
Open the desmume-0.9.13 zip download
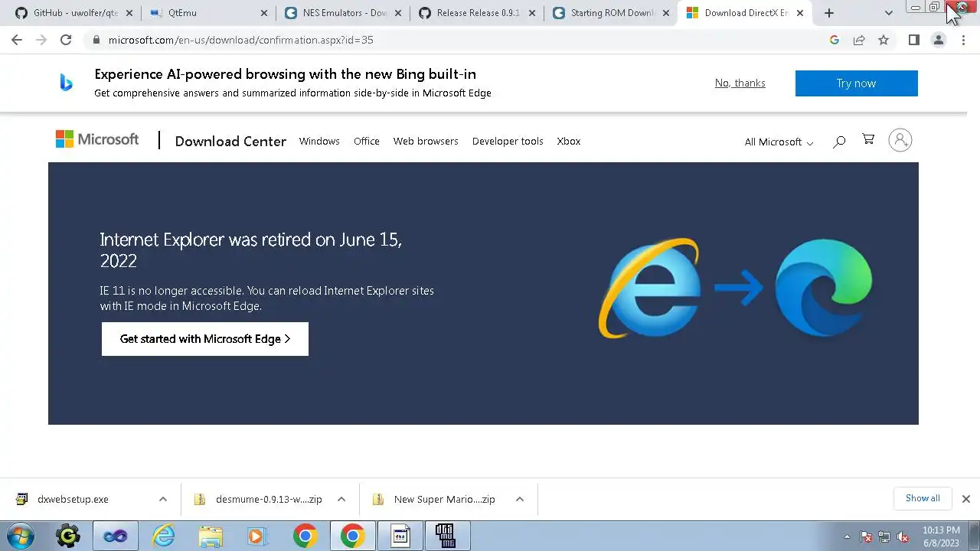click(269, 499)
